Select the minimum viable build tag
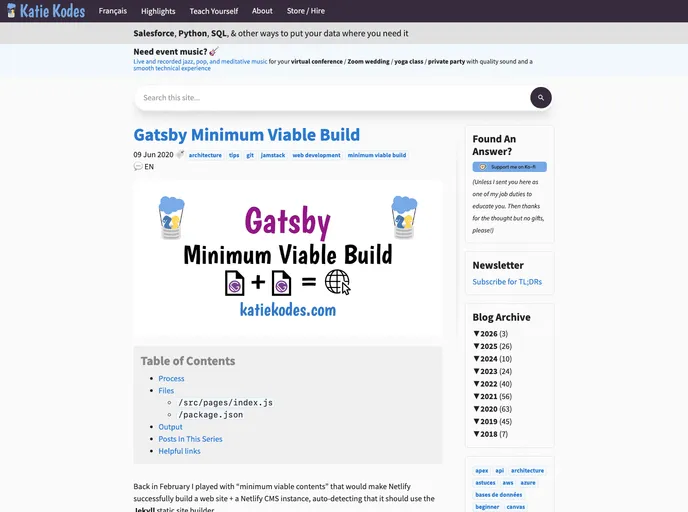This screenshot has width=688, height=512. click(377, 155)
